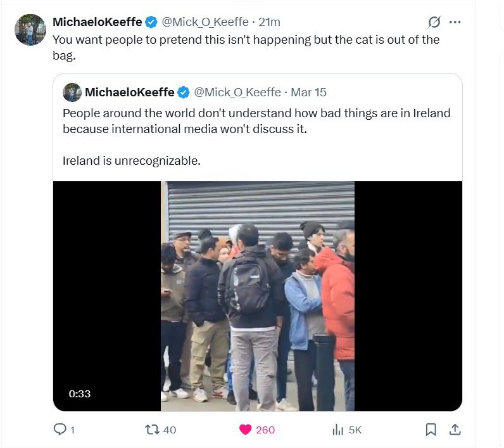Click the repost arrows icon

[152, 430]
